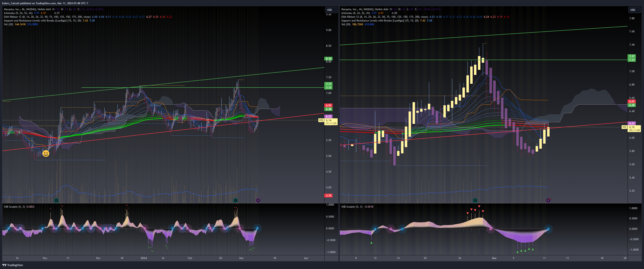Screen dimensions: 644x269
Task: Open the USD currency selector on 4h chart
Action: (x=331, y=10)
